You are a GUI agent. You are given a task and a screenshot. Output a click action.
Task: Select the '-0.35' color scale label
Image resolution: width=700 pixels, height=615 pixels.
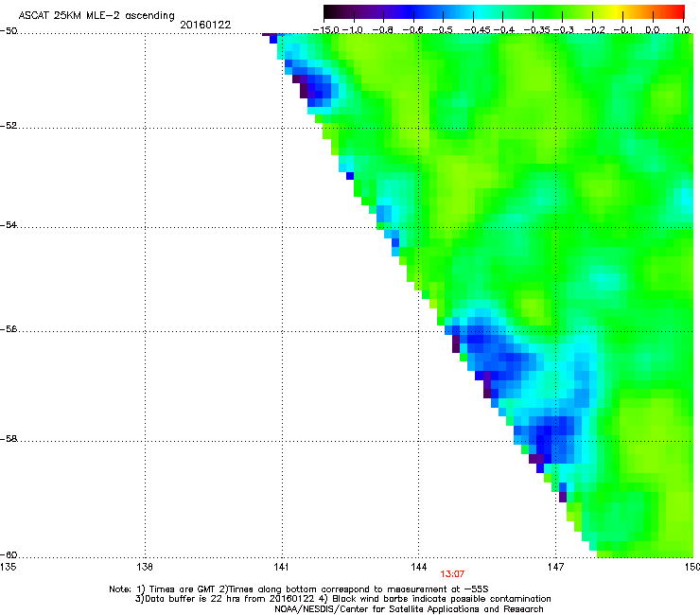tap(537, 30)
